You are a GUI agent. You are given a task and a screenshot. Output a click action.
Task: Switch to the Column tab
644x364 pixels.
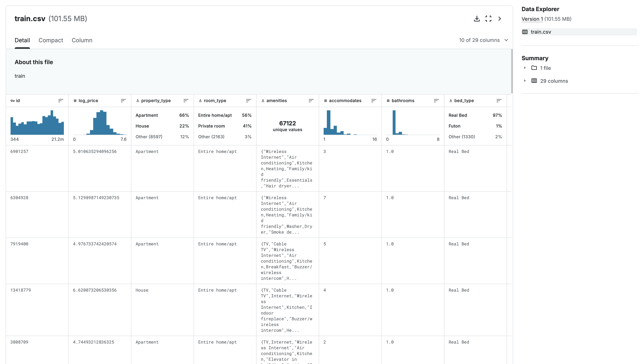[x=82, y=40]
